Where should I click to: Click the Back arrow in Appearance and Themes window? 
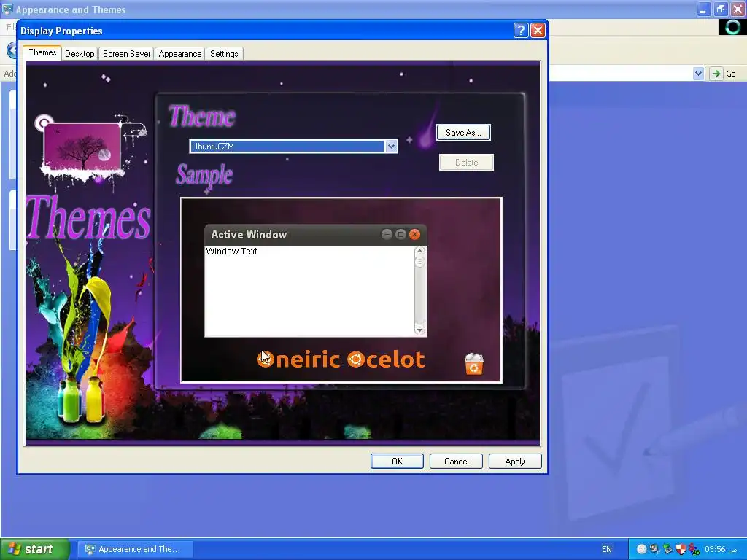[x=12, y=50]
